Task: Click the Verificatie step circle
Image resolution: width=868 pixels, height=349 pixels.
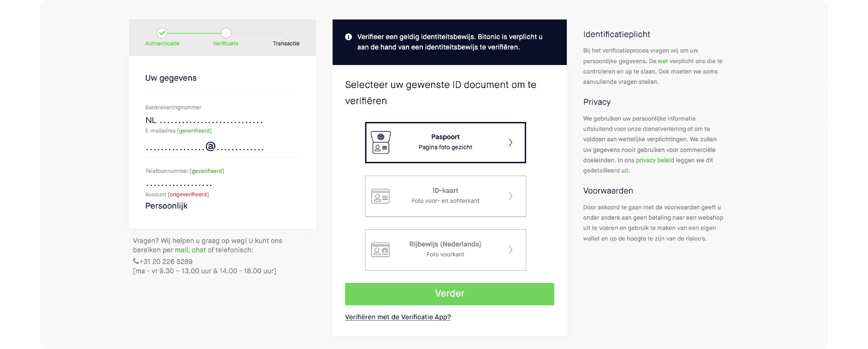Action: pyautogui.click(x=226, y=33)
